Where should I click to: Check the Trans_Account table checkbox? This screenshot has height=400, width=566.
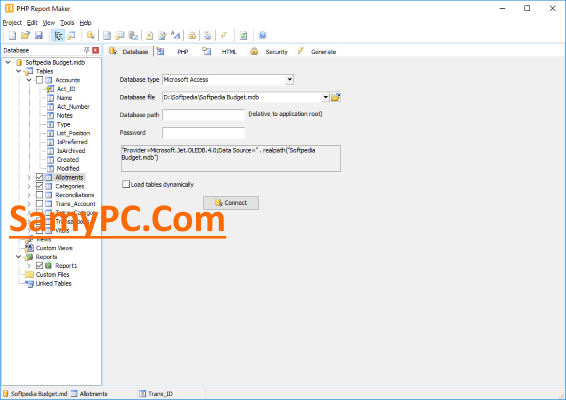39,204
